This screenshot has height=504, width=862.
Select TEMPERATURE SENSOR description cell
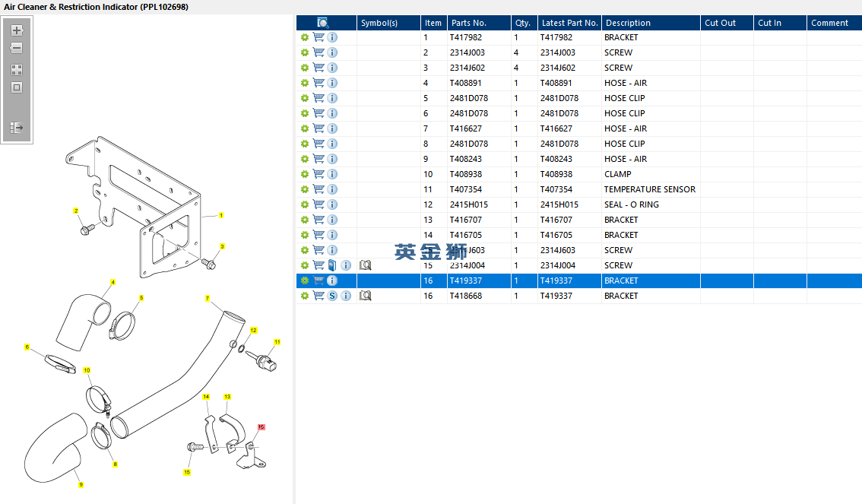pos(651,189)
